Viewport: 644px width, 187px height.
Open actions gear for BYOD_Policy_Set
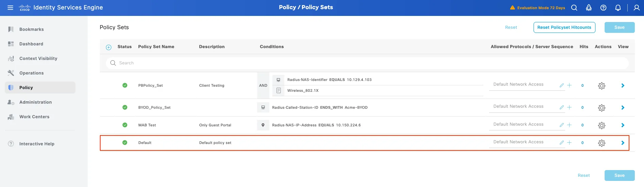602,108
